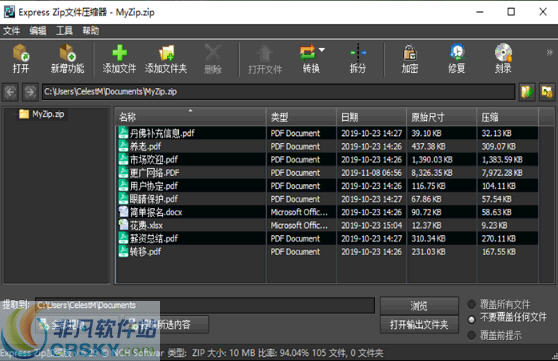Select the 覆盖所有文件 radio button
558x361 pixels.
tap(472, 304)
